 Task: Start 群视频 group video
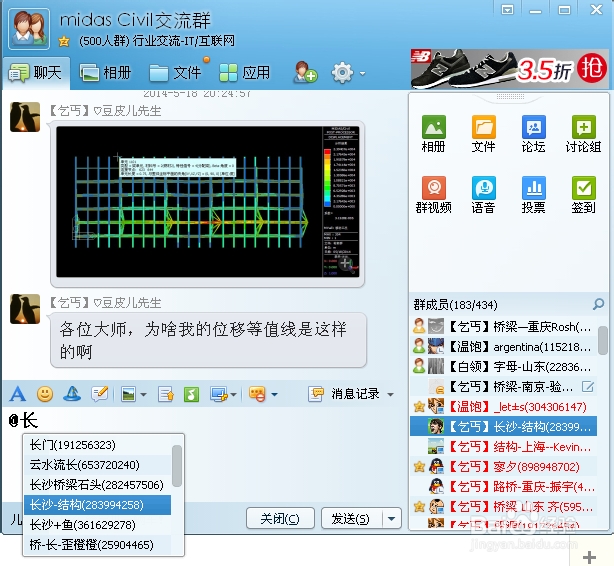433,195
